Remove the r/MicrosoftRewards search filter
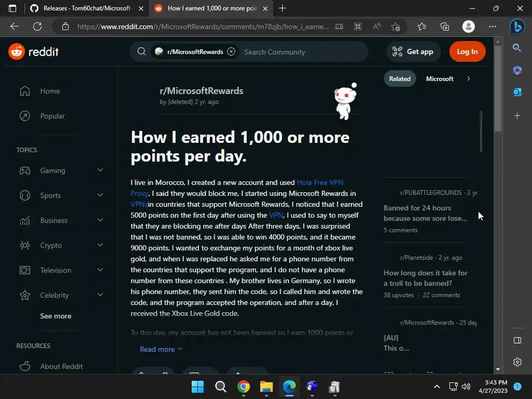The height and width of the screenshot is (399, 532). click(x=231, y=51)
